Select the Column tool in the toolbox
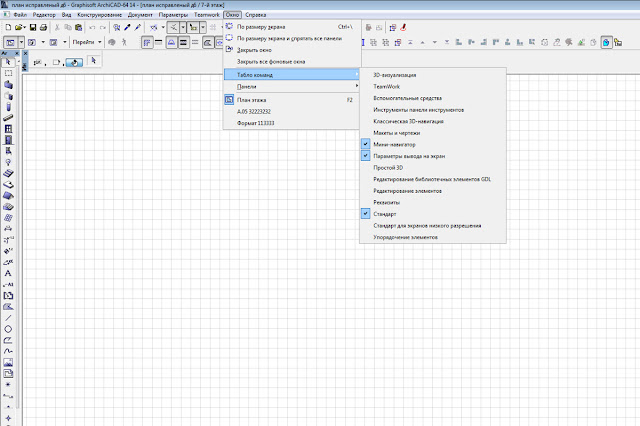Screen dimensions: 640x426 pyautogui.click(x=8, y=107)
